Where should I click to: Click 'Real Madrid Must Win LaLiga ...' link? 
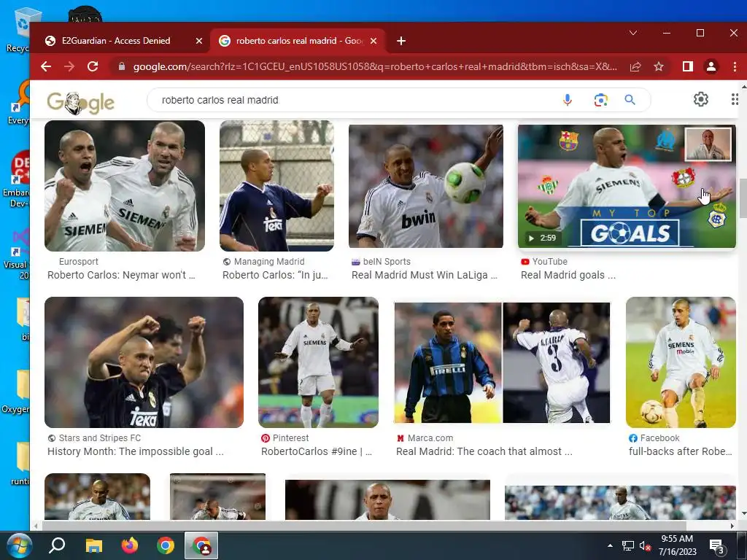(425, 275)
